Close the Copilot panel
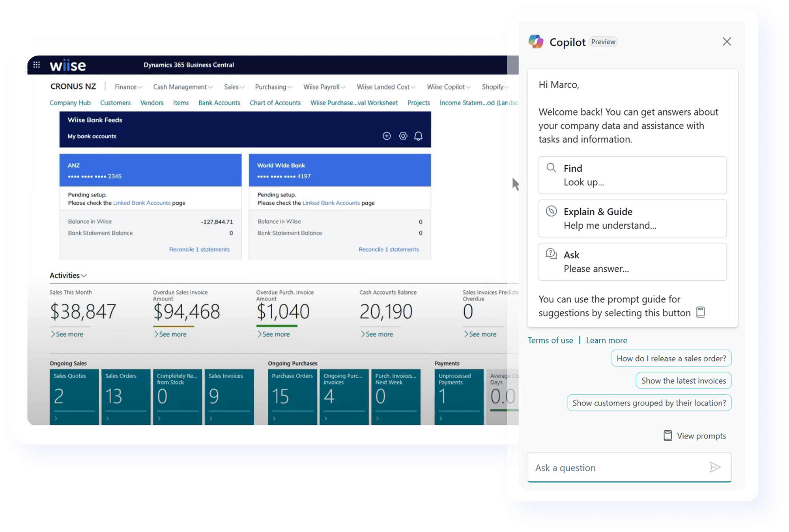The image size is (789, 532). click(727, 41)
